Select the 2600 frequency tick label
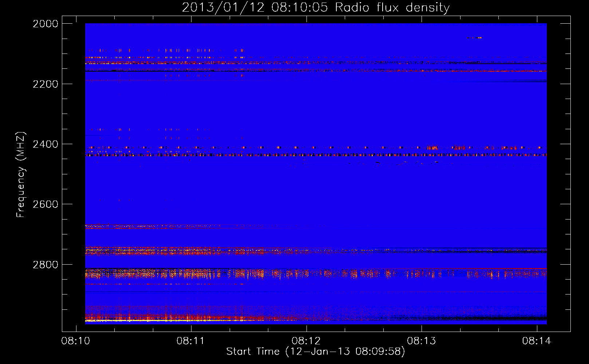589x364 pixels. (x=46, y=204)
